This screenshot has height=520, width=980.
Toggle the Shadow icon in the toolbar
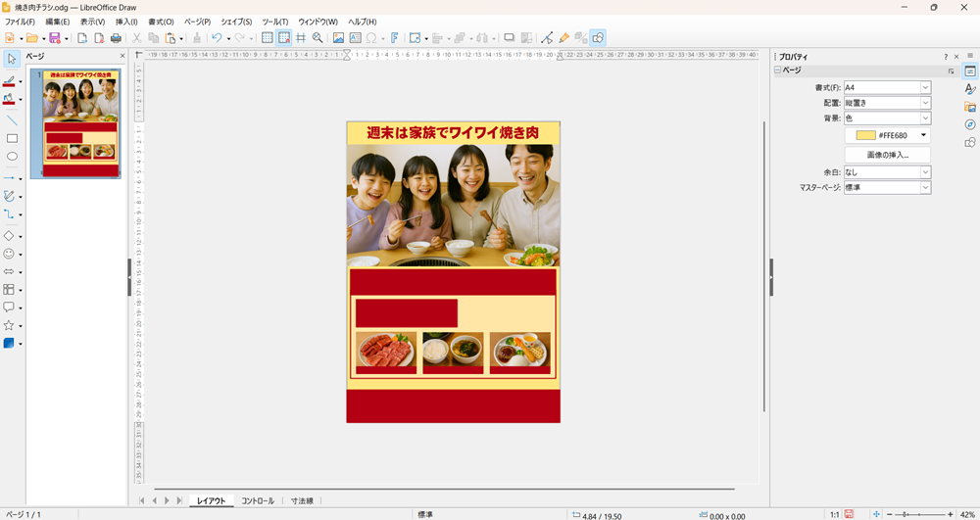[x=510, y=38]
